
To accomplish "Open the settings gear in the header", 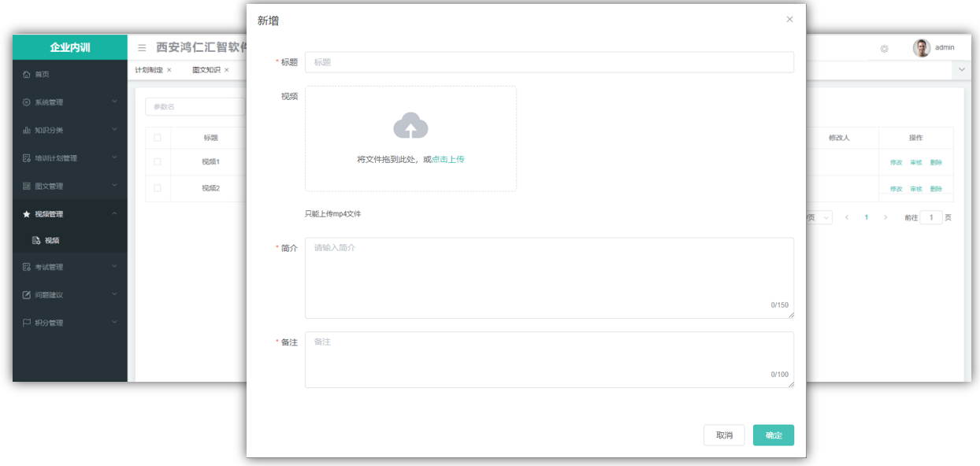I will (x=885, y=48).
